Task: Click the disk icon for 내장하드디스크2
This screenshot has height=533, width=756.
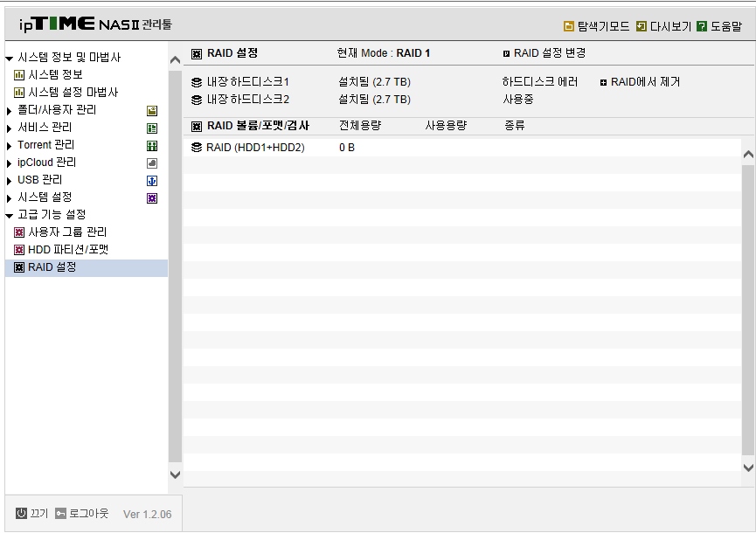Action: 197,100
